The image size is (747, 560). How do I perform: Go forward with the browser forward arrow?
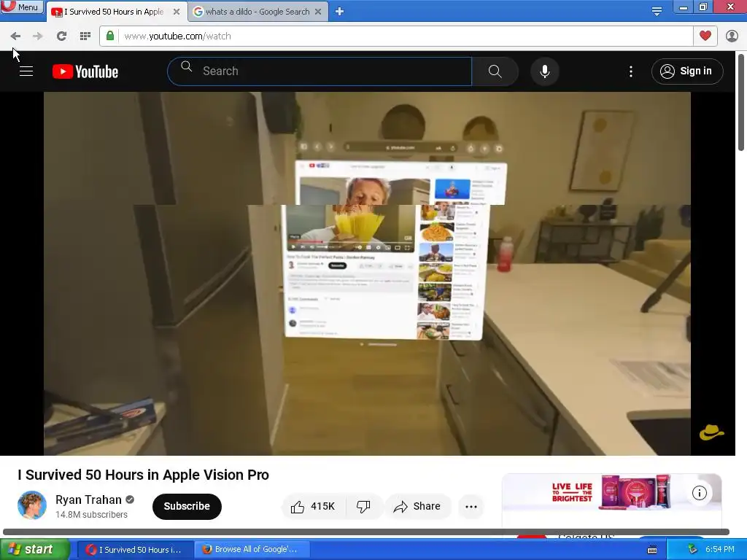[38, 36]
